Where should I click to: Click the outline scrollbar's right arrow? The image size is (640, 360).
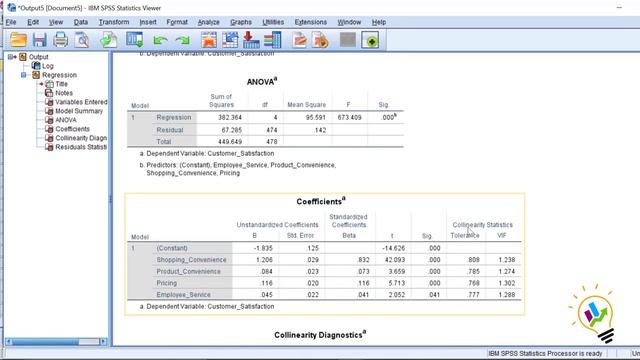103,342
